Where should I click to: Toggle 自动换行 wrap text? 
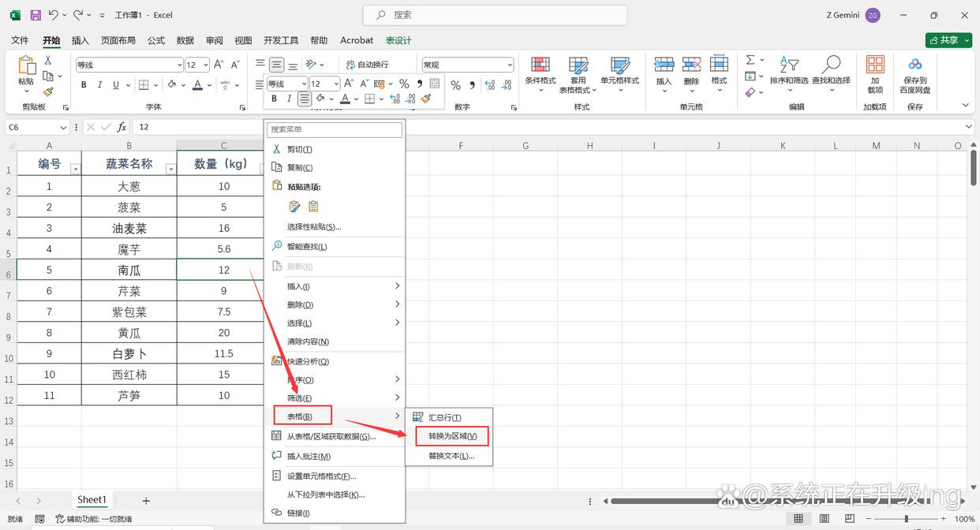pos(367,65)
